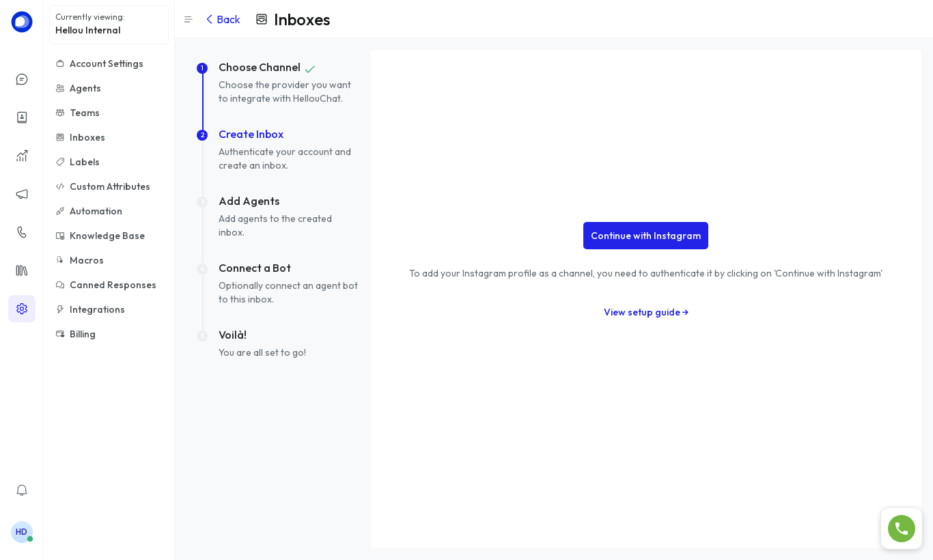Open the View setup guide link
The width and height of the screenshot is (933, 560).
646,312
